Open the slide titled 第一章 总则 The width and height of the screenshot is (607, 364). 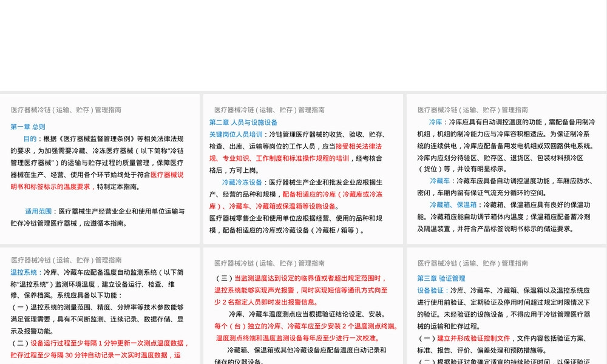100,169
